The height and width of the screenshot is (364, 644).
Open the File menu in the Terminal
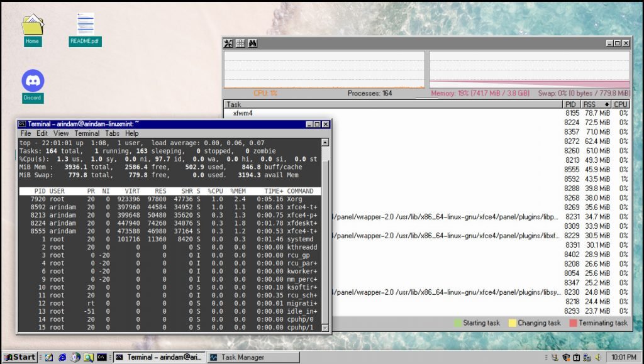(x=25, y=133)
